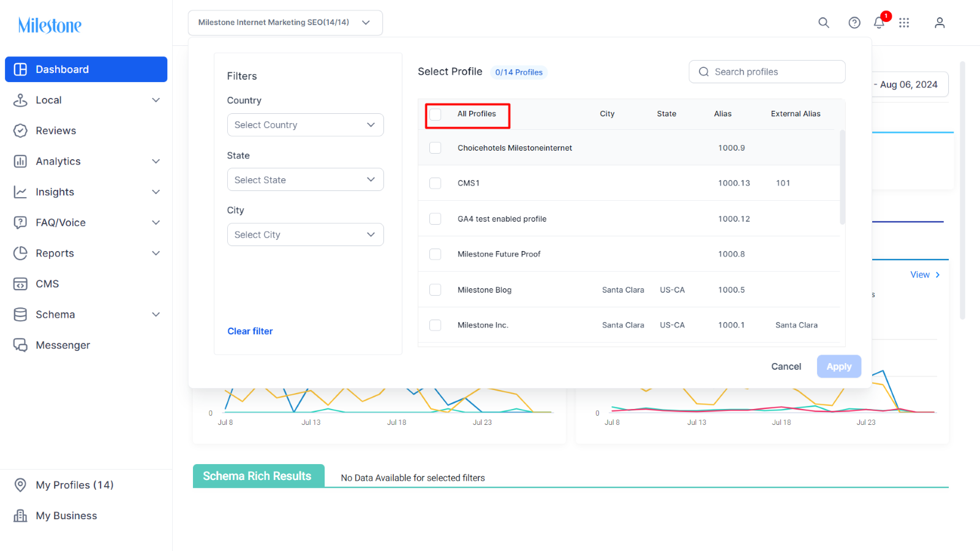The width and height of the screenshot is (980, 551).
Task: Click the profile list vertical scrollbar
Action: (843, 177)
